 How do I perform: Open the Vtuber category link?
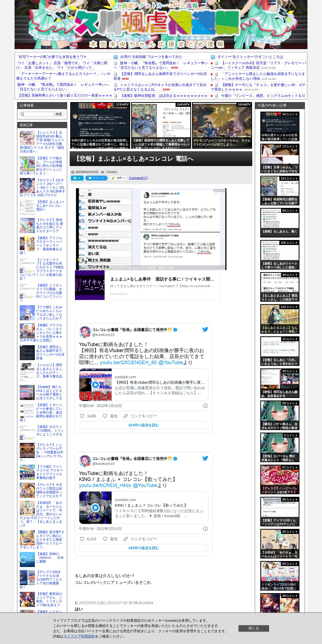[112, 172]
